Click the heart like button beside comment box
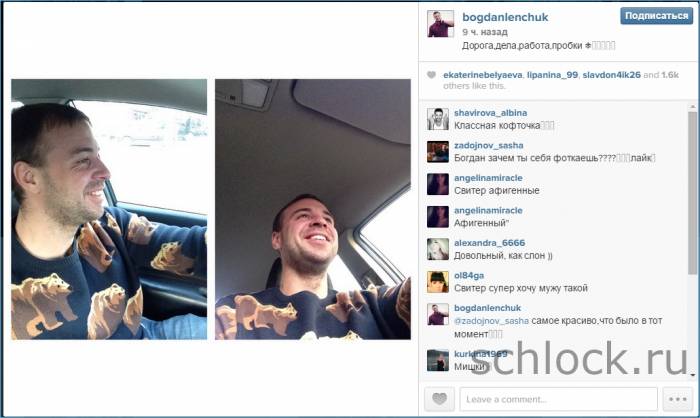 [439, 399]
